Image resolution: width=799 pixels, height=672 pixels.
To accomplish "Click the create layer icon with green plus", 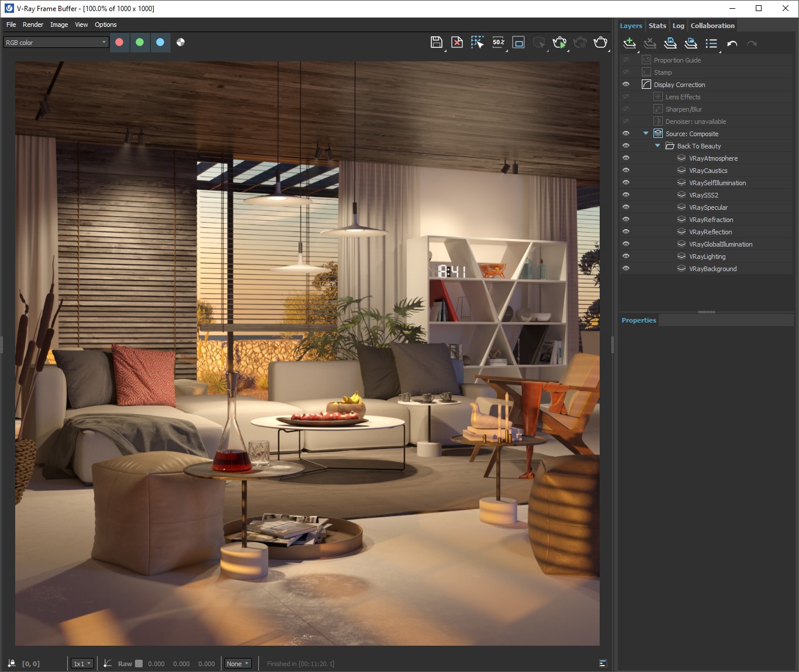I will point(629,43).
